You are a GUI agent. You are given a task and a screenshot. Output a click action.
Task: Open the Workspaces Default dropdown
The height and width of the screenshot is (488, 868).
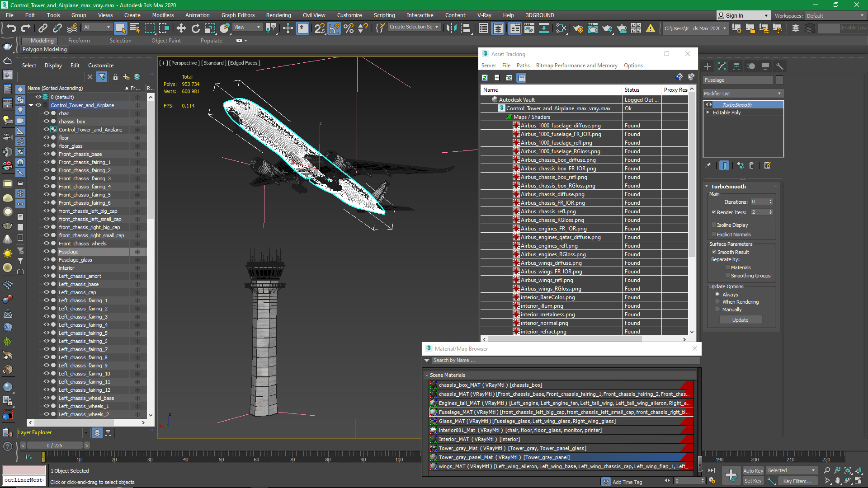point(836,16)
